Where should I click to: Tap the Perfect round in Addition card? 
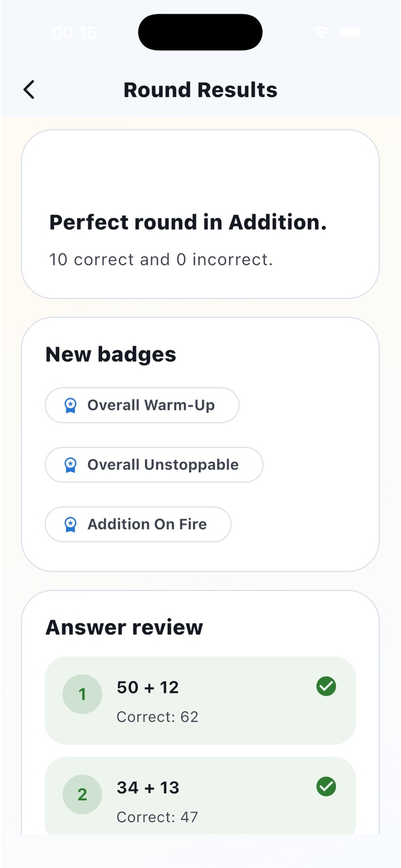click(x=200, y=214)
